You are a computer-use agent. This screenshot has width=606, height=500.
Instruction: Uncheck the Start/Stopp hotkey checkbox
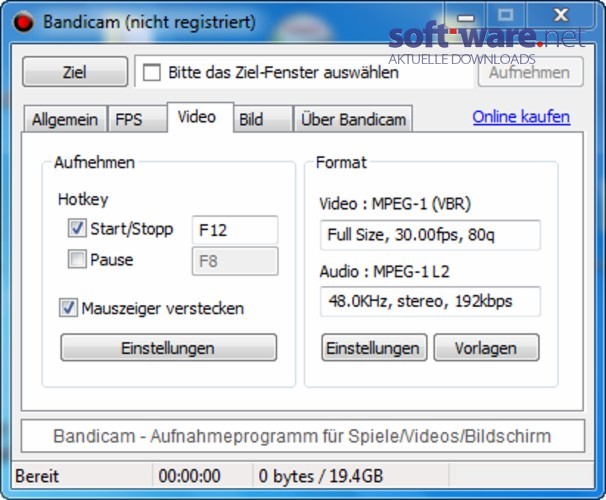(x=77, y=228)
